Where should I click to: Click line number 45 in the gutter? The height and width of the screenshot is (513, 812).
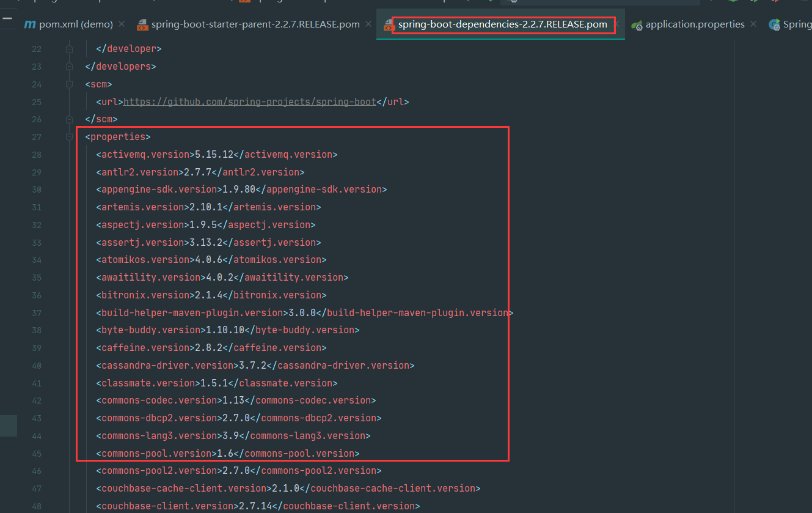coord(37,453)
